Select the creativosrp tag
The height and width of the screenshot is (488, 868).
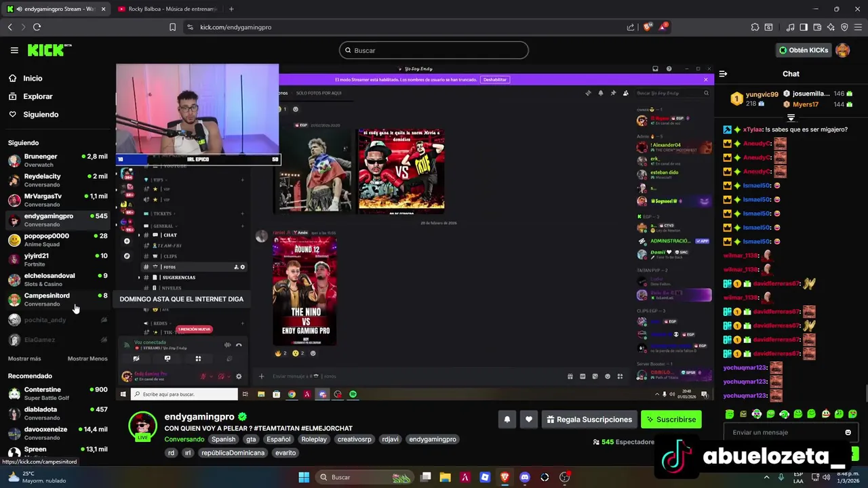click(355, 439)
